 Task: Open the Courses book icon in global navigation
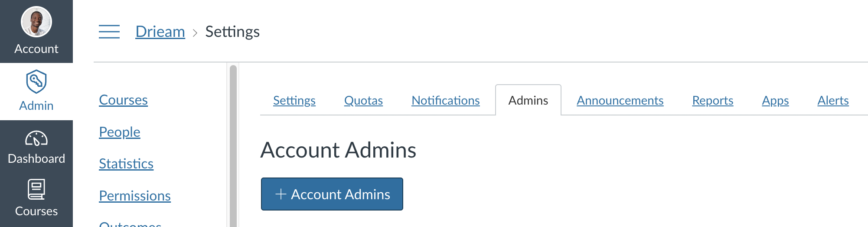click(36, 189)
